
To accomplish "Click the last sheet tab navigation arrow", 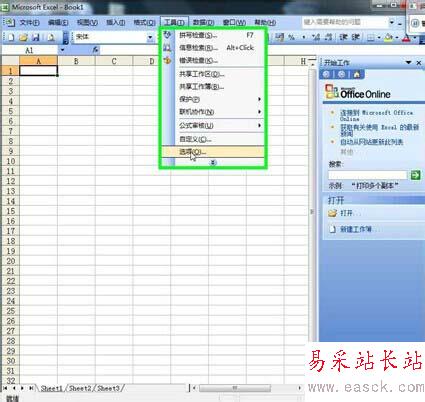I will pos(31,388).
